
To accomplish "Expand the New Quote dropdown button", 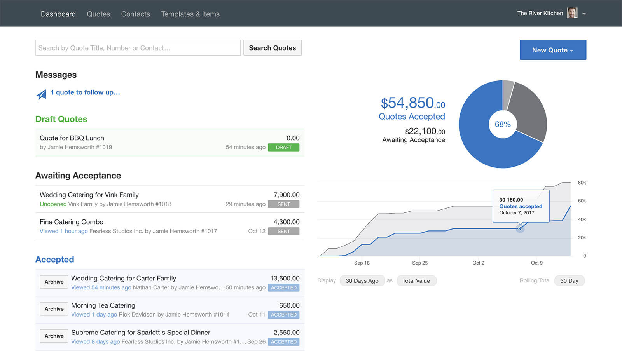I will (x=552, y=50).
